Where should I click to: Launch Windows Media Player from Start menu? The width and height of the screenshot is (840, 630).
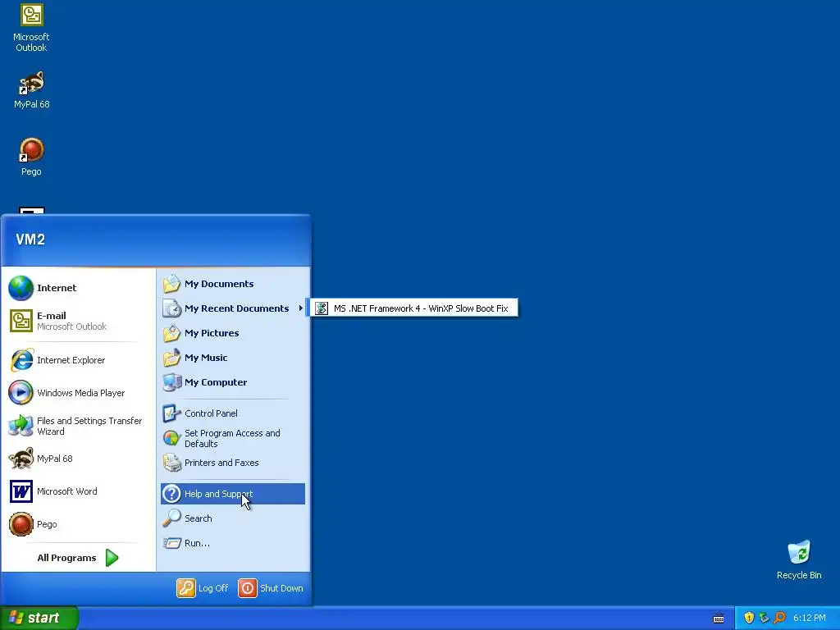pyautogui.click(x=78, y=393)
